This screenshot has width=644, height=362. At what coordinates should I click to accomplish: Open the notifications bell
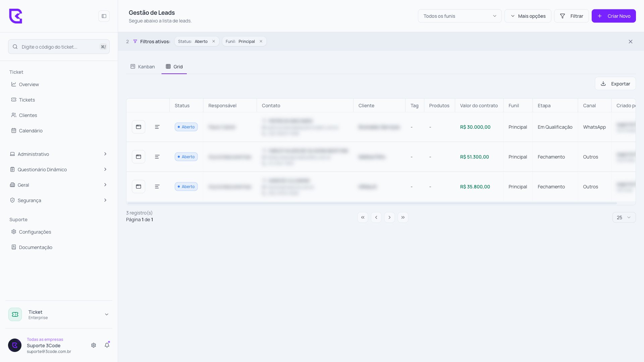(x=107, y=345)
